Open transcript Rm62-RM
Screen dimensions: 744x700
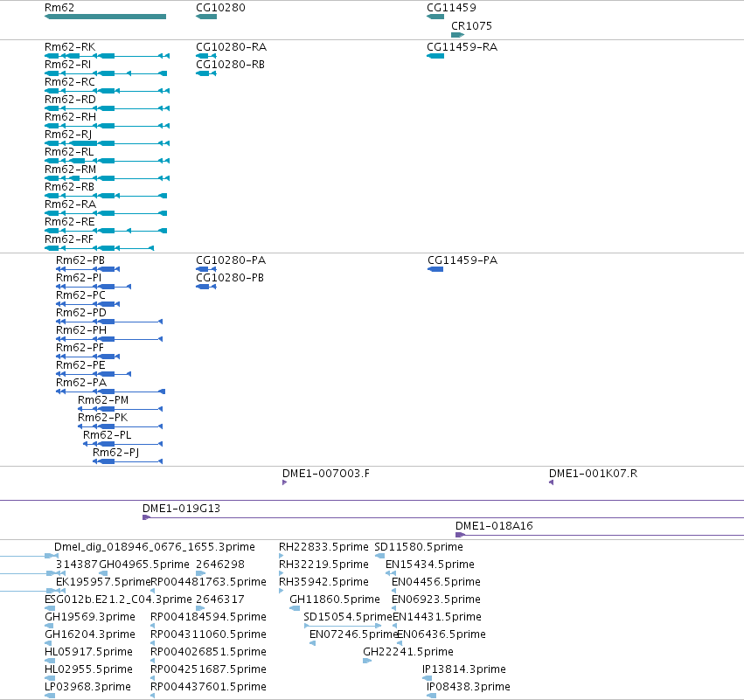(x=70, y=170)
